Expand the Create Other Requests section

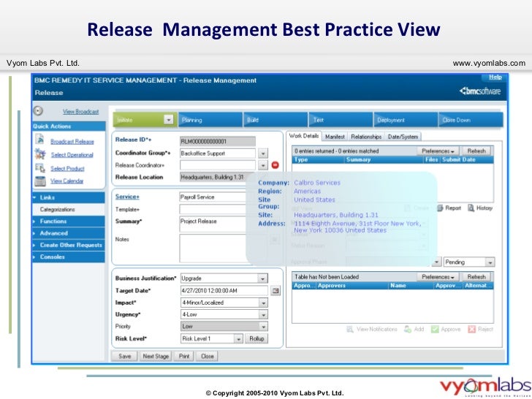coord(69,245)
